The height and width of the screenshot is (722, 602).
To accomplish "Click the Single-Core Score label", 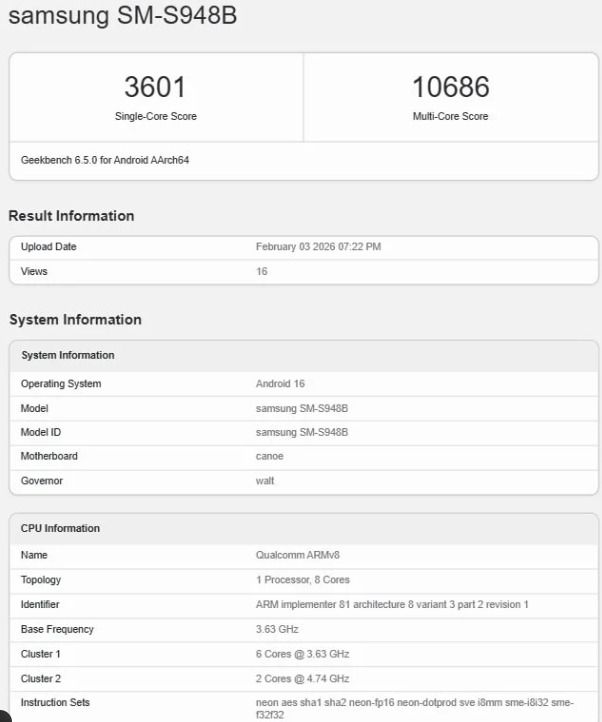I will tap(155, 117).
